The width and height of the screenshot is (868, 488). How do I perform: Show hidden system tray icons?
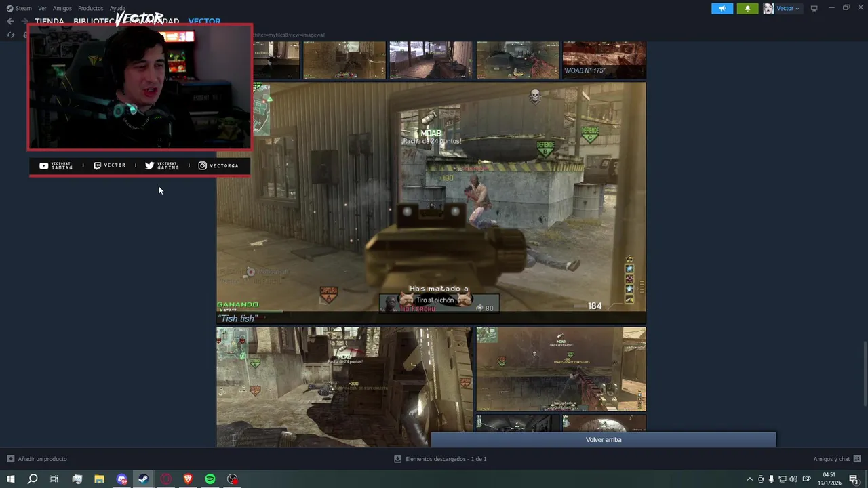[749, 479]
